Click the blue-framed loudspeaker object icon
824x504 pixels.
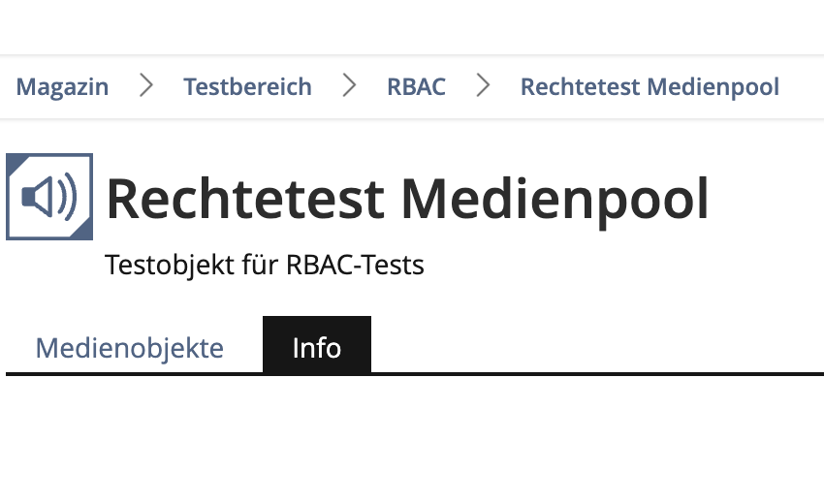point(49,197)
